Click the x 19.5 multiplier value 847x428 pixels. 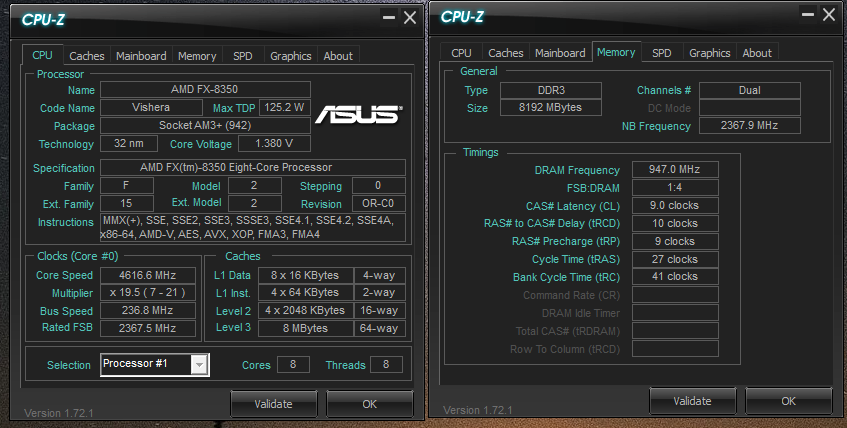click(148, 293)
